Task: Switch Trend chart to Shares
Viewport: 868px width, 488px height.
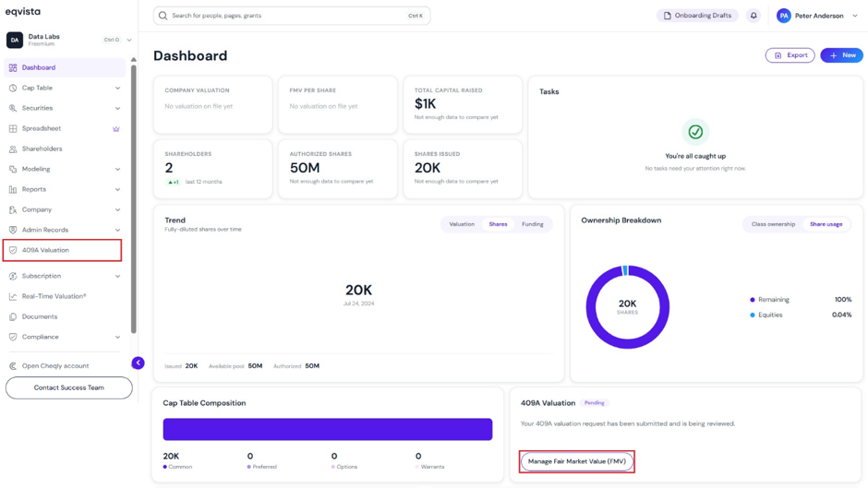Action: 498,224
